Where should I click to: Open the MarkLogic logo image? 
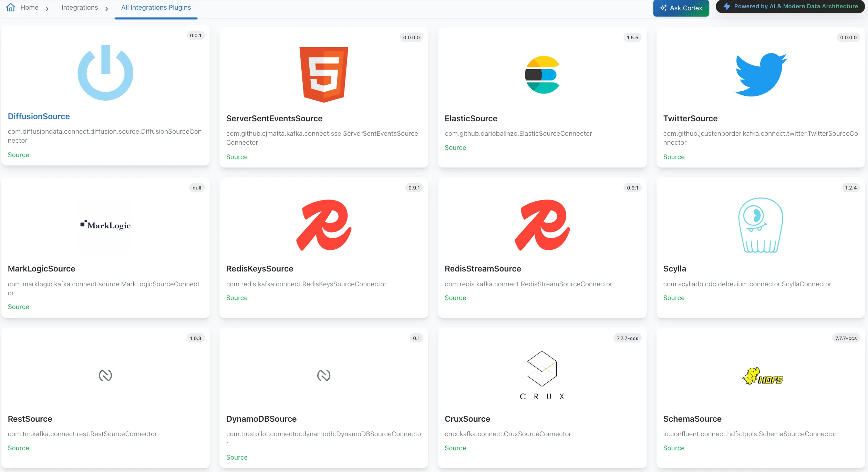point(105,225)
